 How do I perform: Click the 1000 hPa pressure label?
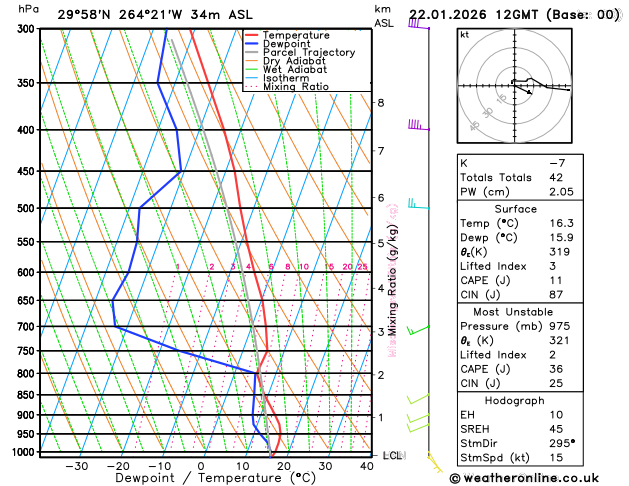tap(26, 452)
